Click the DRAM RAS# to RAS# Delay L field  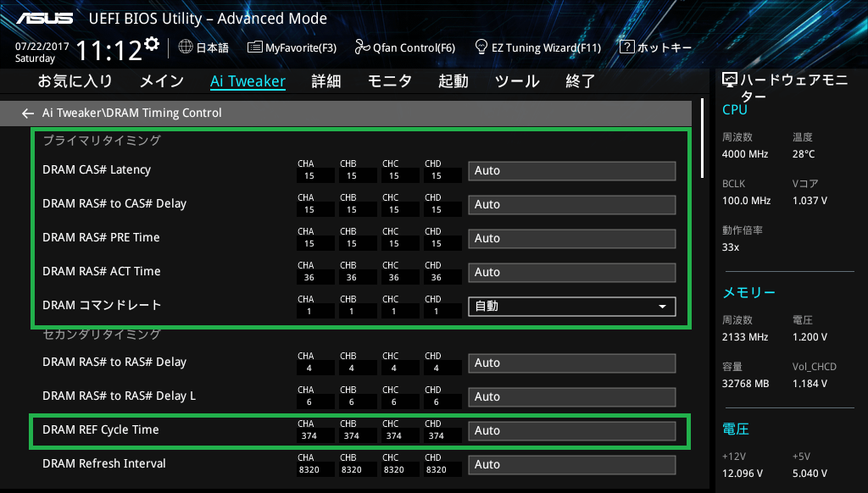click(x=572, y=396)
